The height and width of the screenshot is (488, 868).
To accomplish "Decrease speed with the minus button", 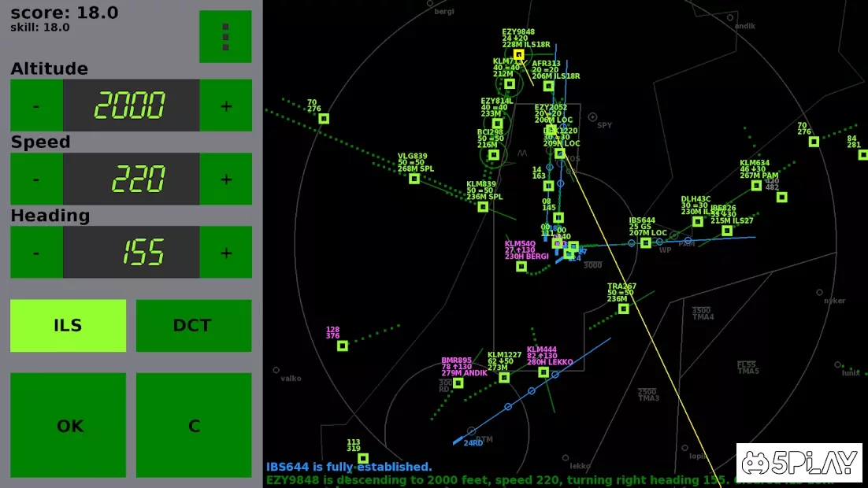I will [36, 179].
